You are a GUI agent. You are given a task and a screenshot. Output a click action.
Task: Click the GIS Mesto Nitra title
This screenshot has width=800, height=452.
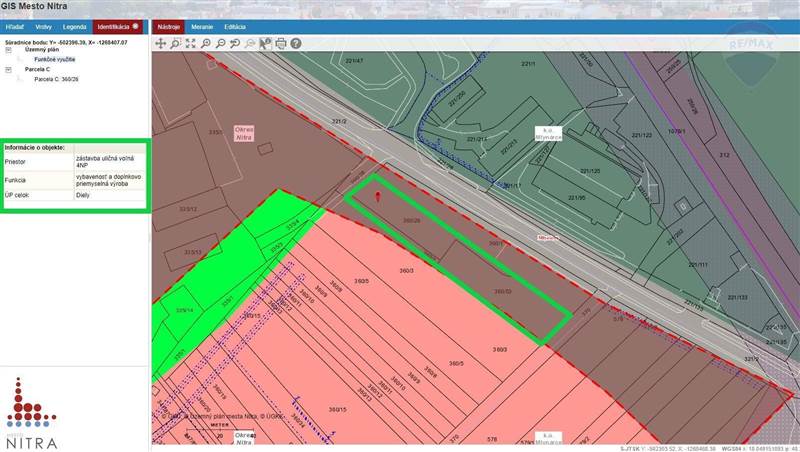pos(34,7)
